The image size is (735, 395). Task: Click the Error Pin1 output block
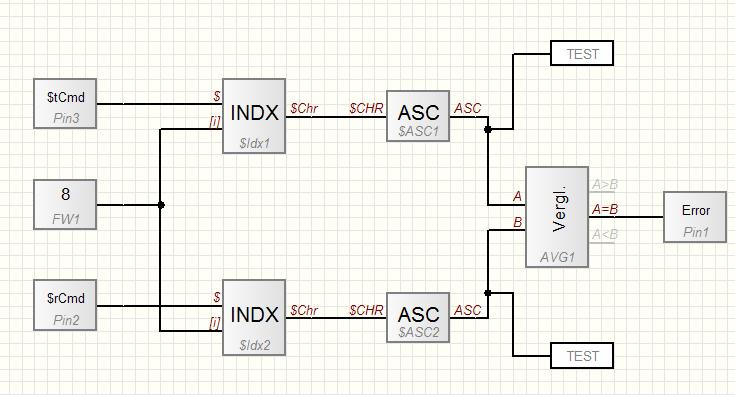click(x=695, y=217)
